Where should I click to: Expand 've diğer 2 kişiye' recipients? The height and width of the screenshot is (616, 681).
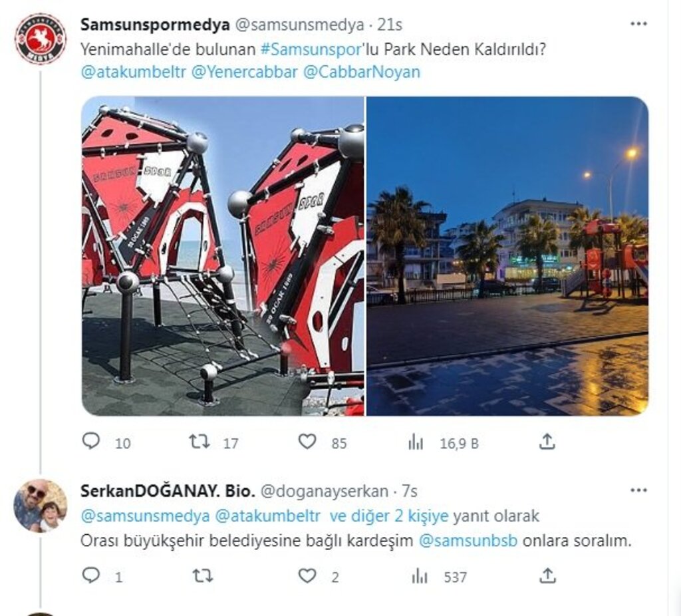pos(388,516)
